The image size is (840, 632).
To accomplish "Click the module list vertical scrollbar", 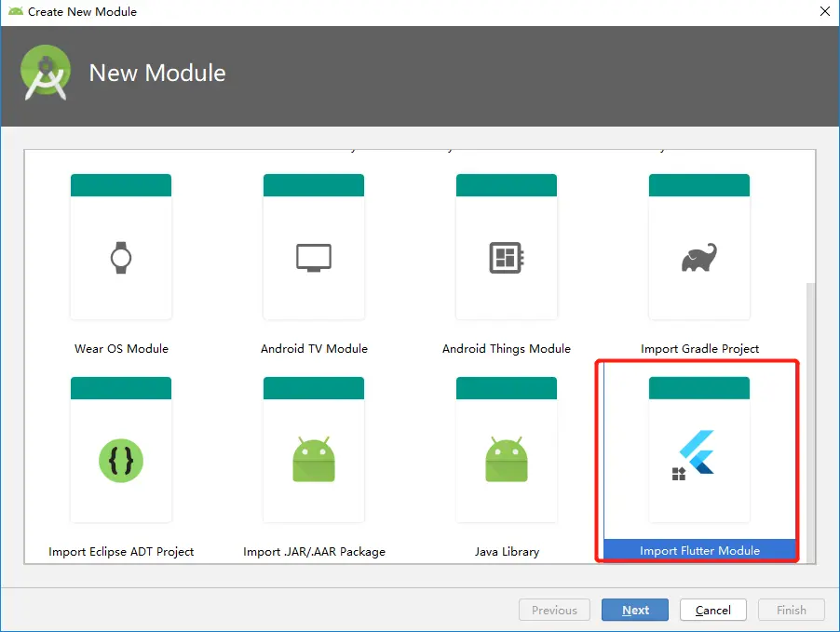I will click(810, 422).
